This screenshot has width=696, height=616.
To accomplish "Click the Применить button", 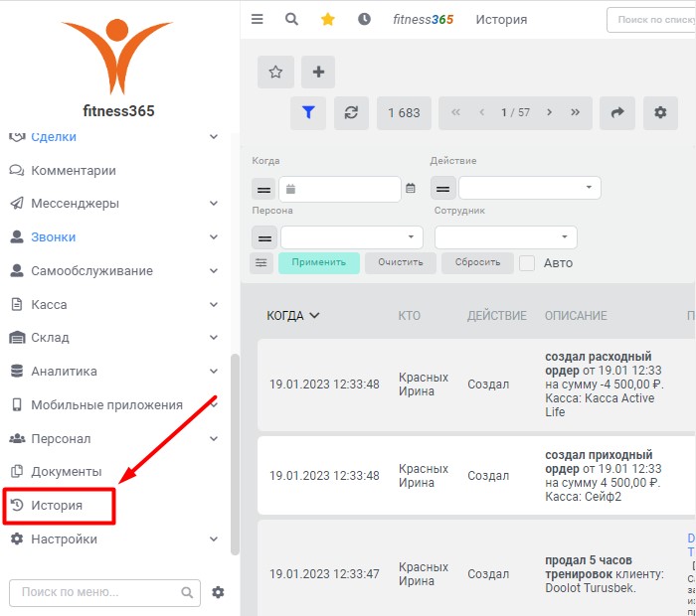I will (x=319, y=262).
